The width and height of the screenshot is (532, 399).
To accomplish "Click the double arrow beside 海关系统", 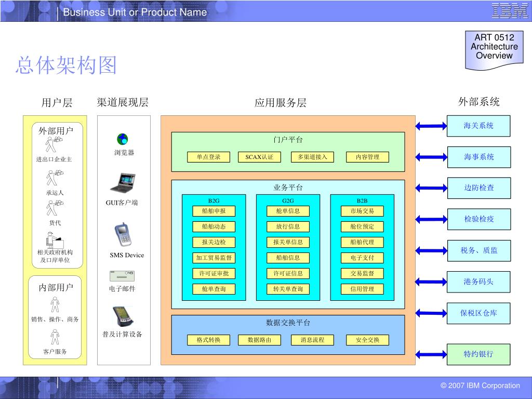I will 431,126.
